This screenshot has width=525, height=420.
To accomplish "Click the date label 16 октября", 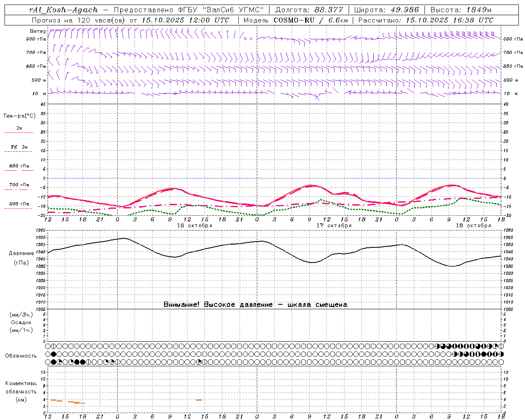I will (x=194, y=226).
